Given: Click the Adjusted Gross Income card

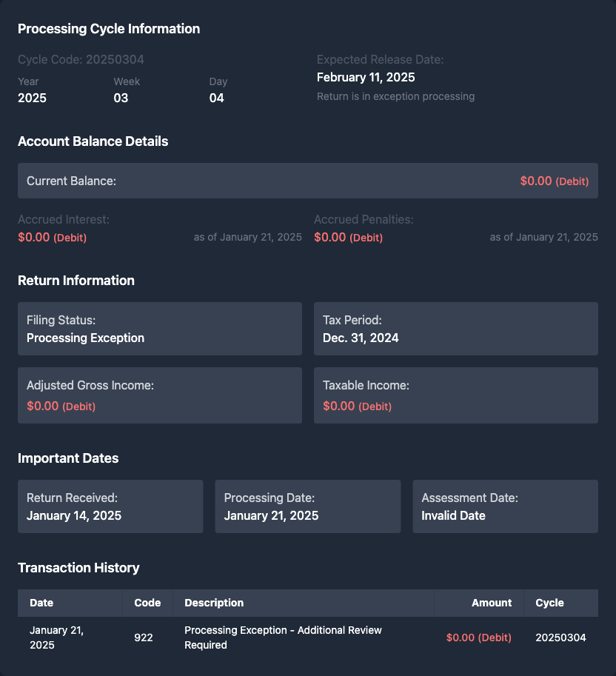Looking at the screenshot, I should [159, 395].
